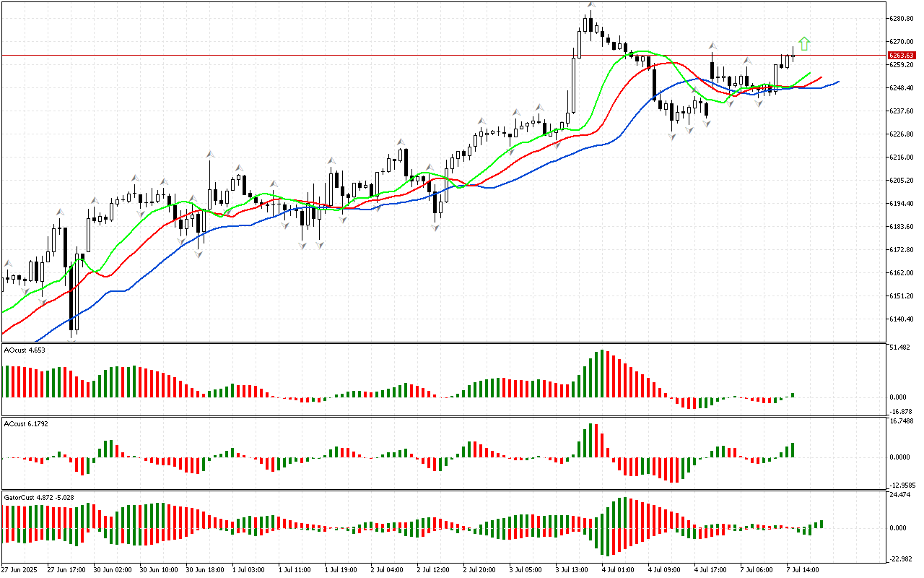Click the 6280.80 price scale value
Screen dimensions: 924x578
point(900,18)
